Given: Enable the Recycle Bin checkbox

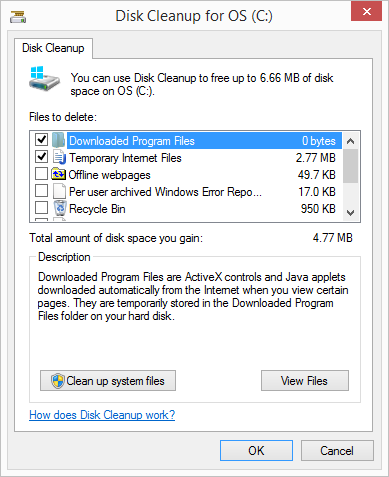Looking at the screenshot, I should point(41,208).
